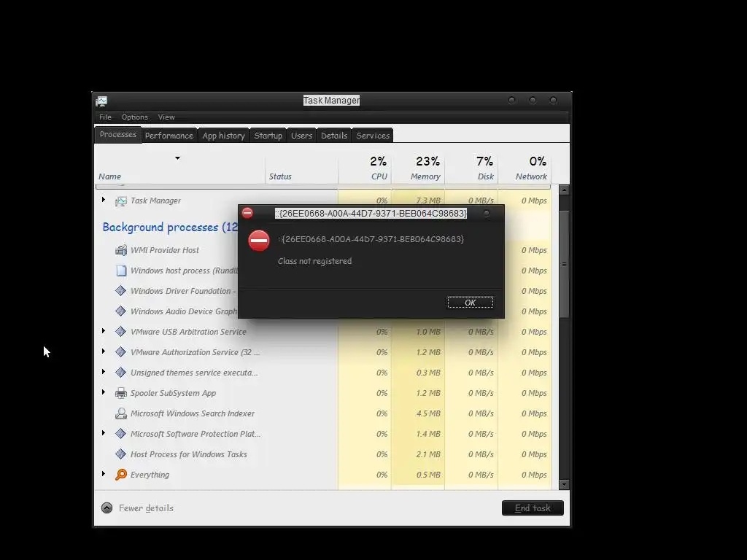The height and width of the screenshot is (560, 747).
Task: Open the View menu
Action: click(x=166, y=117)
